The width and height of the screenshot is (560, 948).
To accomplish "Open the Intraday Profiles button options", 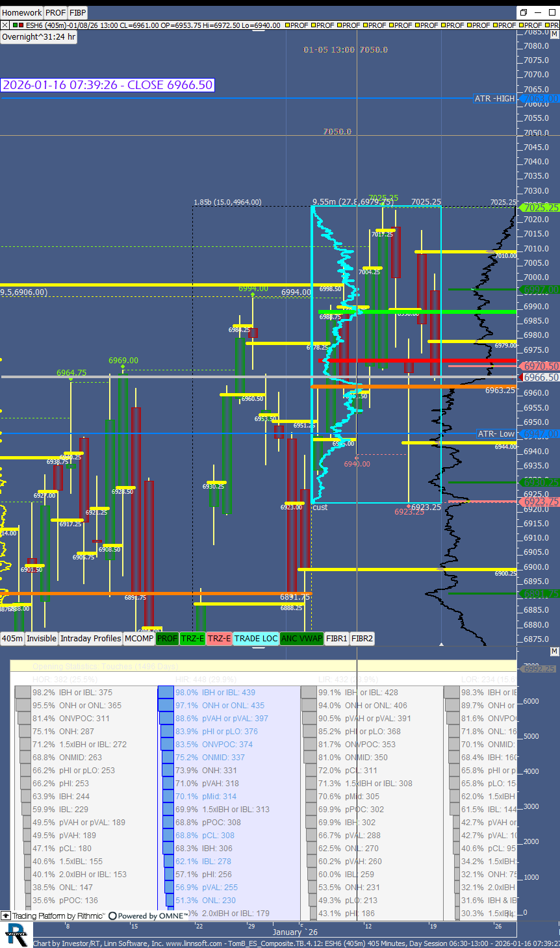I will click(90, 639).
